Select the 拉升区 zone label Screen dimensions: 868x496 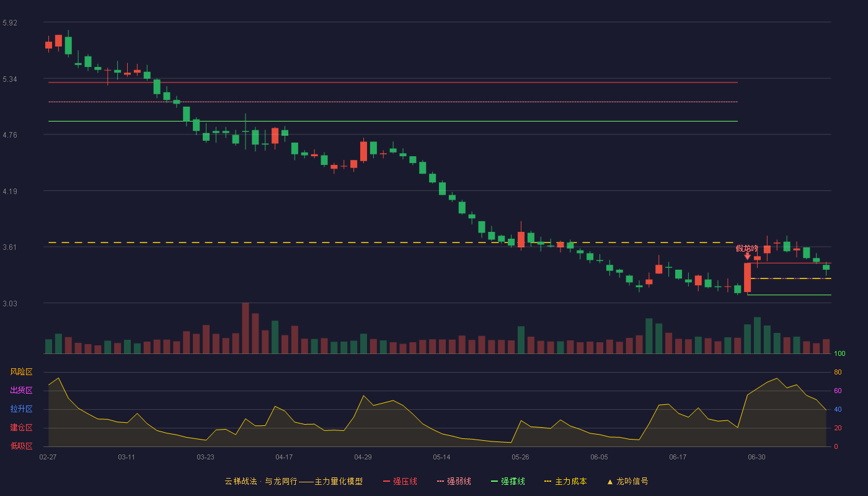(21, 409)
